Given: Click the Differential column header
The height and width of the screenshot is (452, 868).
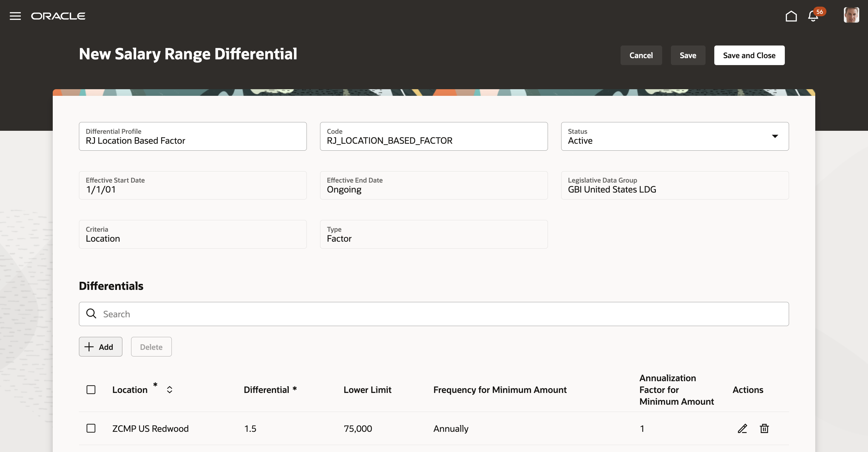Looking at the screenshot, I should tap(270, 390).
